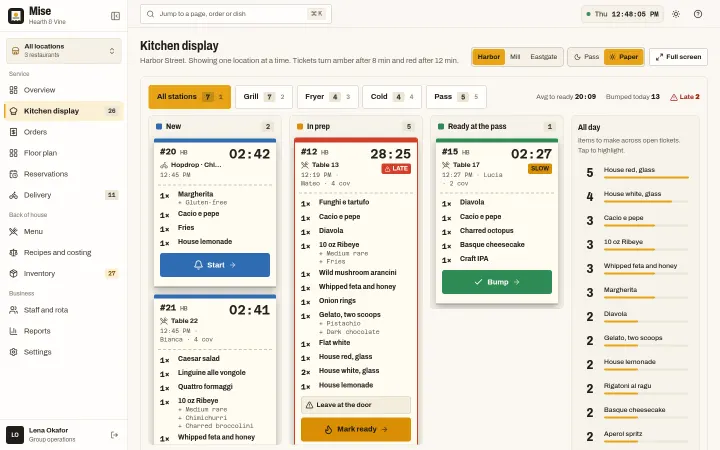This screenshot has height=450, width=720.
Task: Click the Recipes and costing scale icon
Action: point(13,253)
